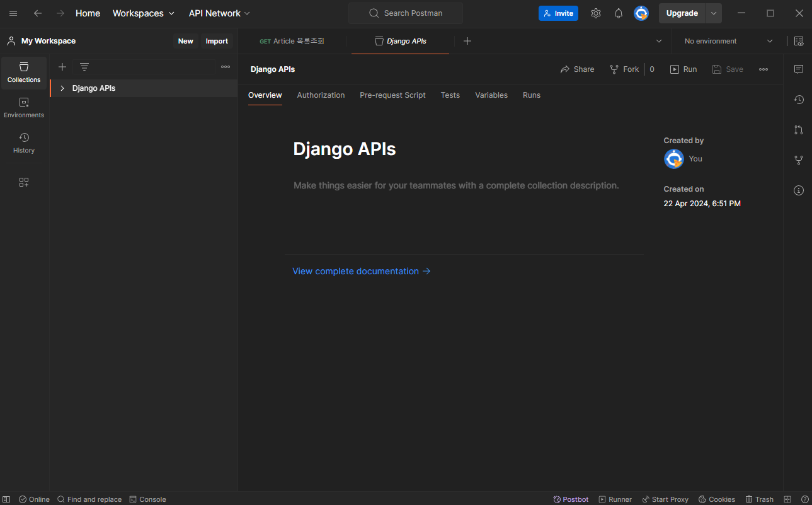Open the No environment selector
The image size is (812, 505).
(728, 41)
